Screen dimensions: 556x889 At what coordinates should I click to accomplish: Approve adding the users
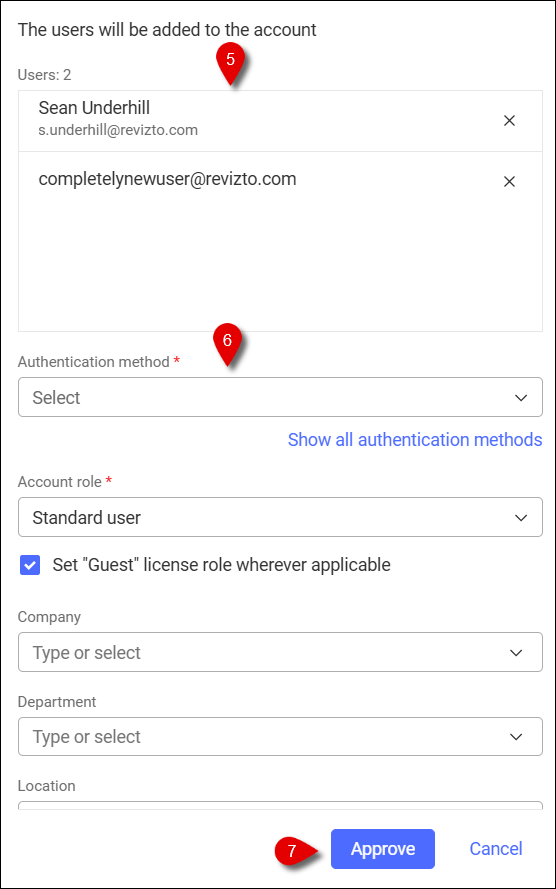coord(383,849)
